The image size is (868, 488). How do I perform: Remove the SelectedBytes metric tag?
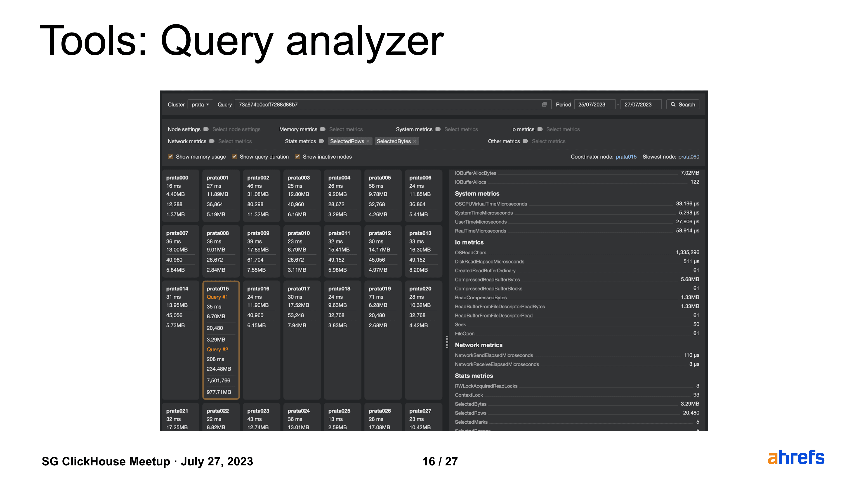415,141
